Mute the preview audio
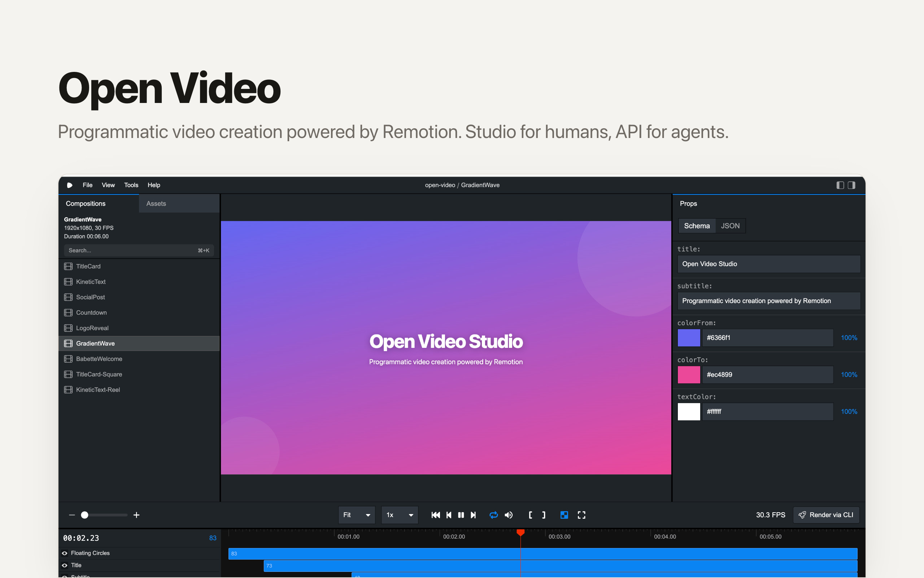The width and height of the screenshot is (924, 578). click(x=509, y=515)
